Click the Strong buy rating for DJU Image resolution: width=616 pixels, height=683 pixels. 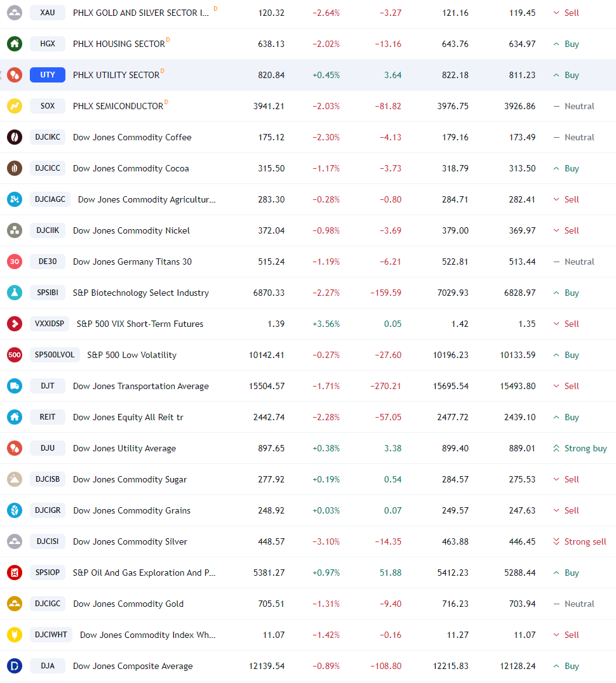(x=580, y=448)
